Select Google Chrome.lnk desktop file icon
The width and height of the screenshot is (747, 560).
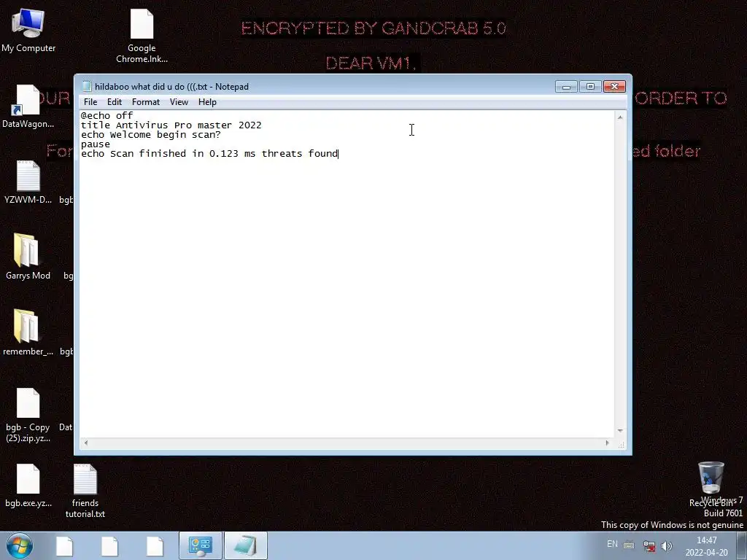[142, 36]
